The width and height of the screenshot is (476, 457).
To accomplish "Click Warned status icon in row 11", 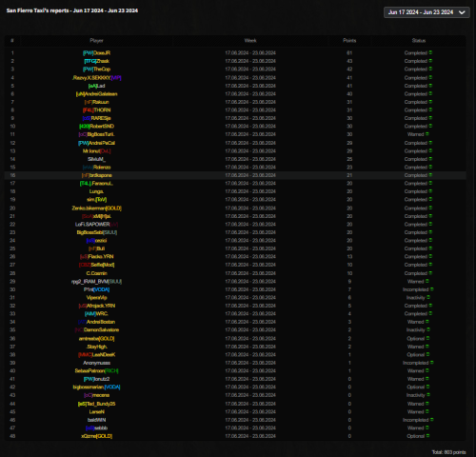I will 427,134.
